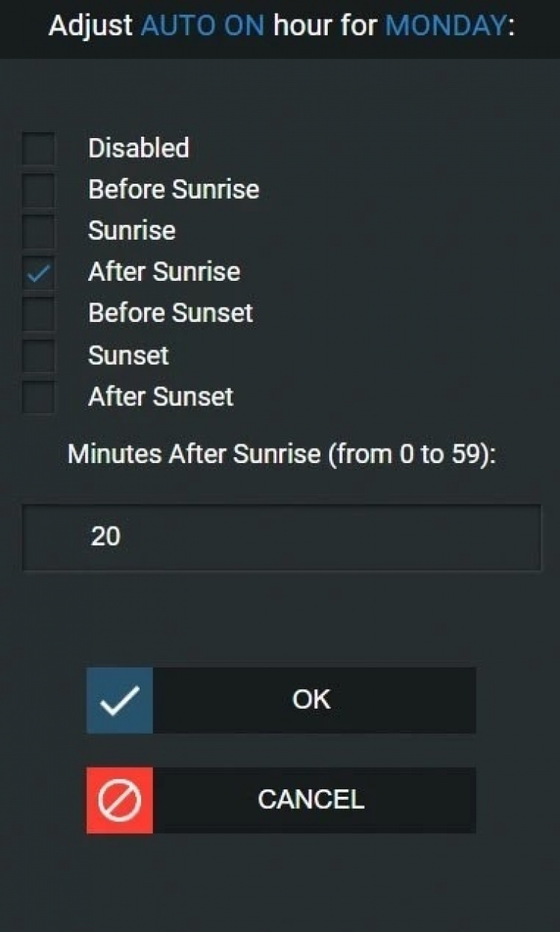The width and height of the screenshot is (560, 932).
Task: Click the minutes input field showing 20
Action: [x=281, y=536]
